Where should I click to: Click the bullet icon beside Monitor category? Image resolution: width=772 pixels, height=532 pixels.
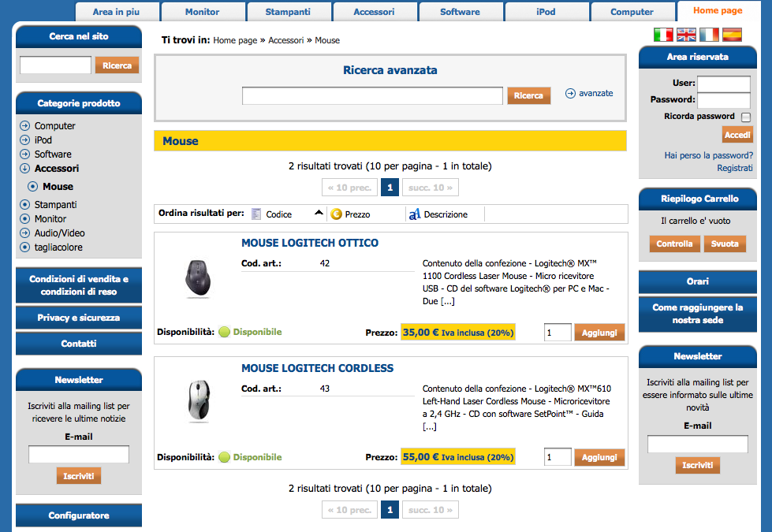click(24, 218)
